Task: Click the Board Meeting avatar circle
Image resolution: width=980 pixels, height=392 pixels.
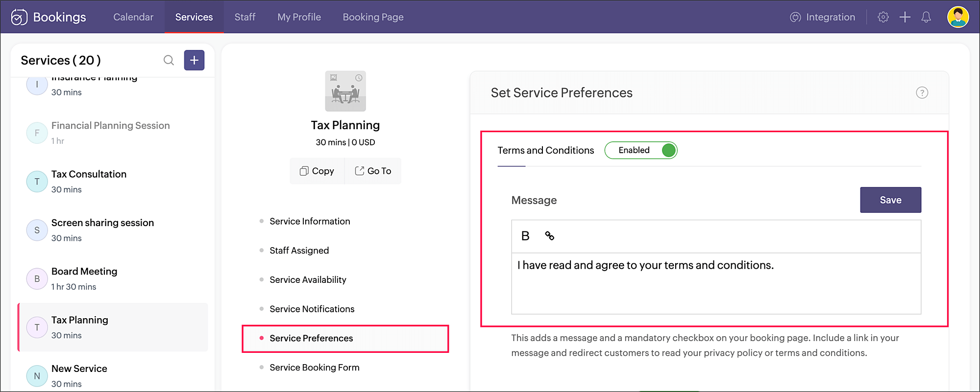Action: (37, 279)
